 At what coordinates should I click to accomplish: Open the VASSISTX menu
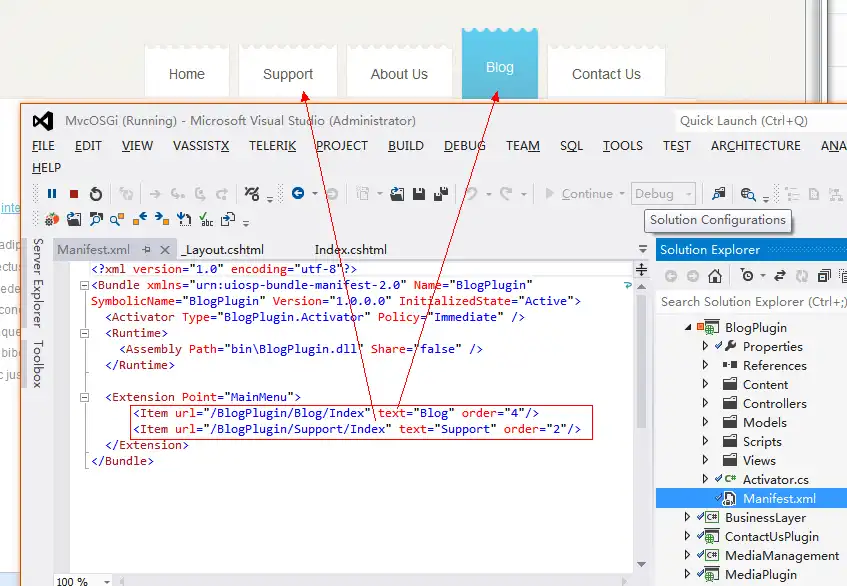point(201,146)
